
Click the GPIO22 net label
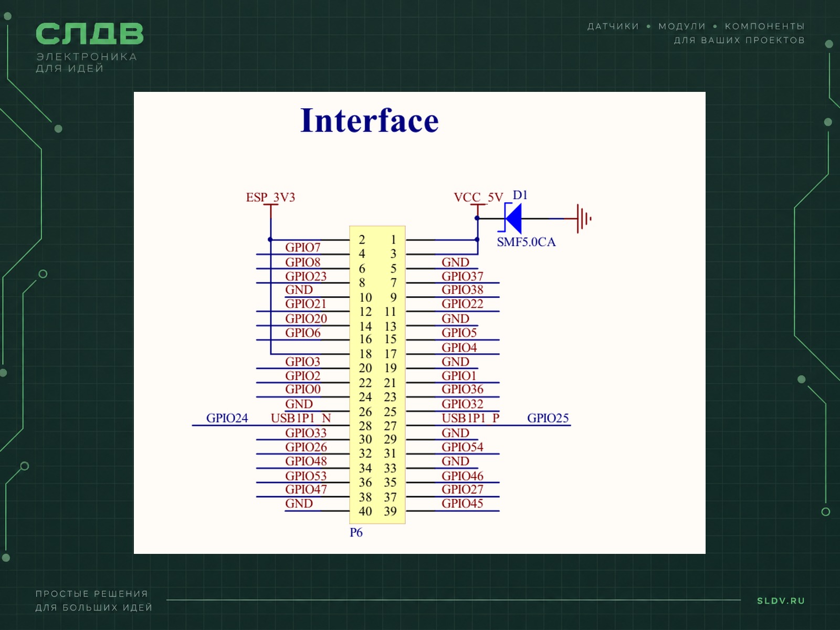[x=463, y=304]
